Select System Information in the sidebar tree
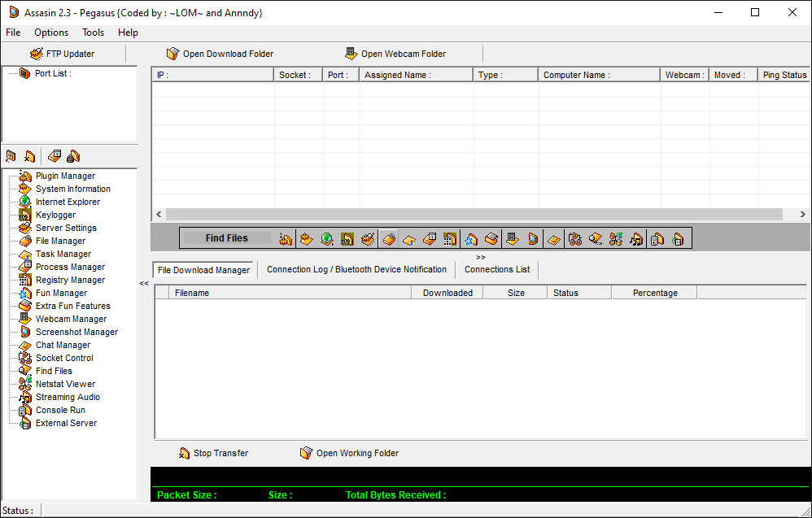812x518 pixels. tap(72, 189)
